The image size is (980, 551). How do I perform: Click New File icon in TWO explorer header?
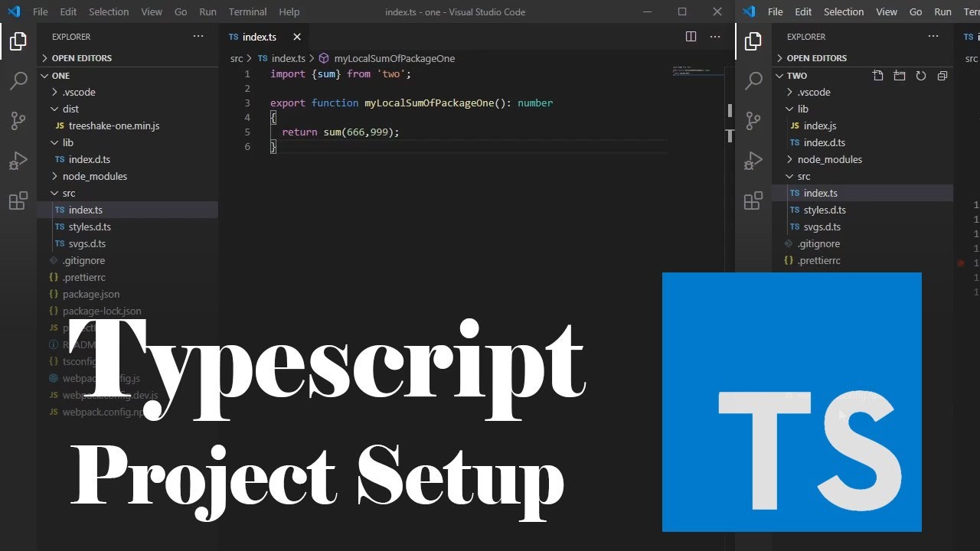pyautogui.click(x=878, y=76)
